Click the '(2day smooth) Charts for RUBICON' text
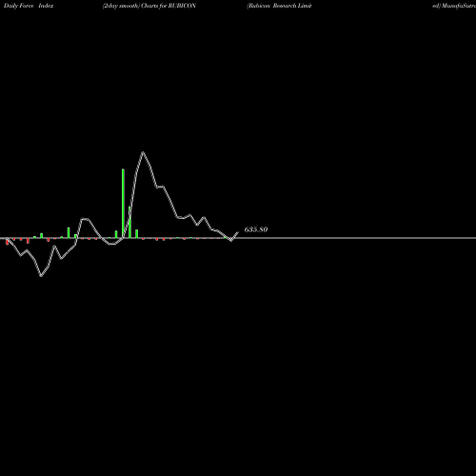476x476 pixels. tap(149, 6)
